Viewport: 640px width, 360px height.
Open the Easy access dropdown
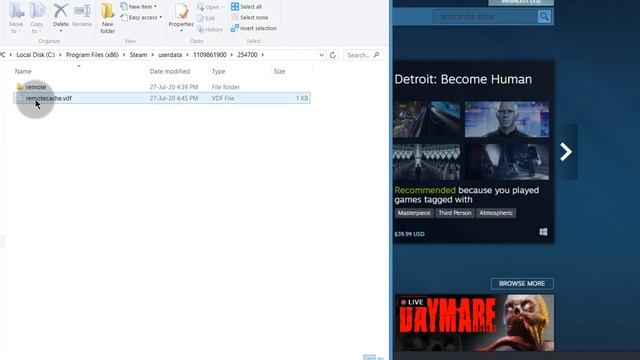142,18
